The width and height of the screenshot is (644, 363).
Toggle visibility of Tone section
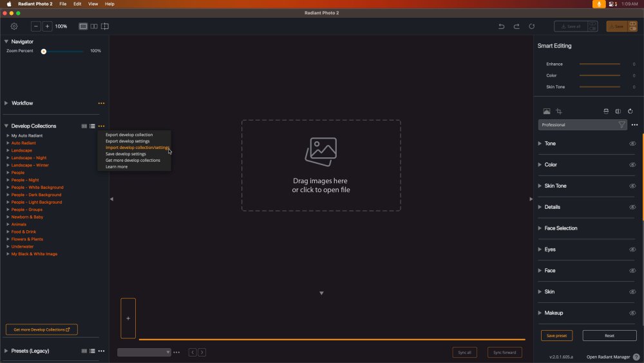coord(632,144)
